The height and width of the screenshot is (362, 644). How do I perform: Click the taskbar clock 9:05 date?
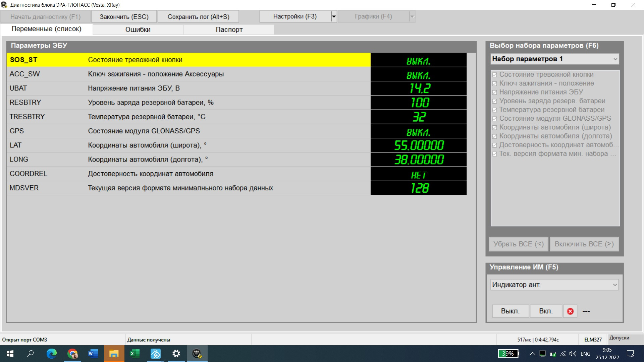pyautogui.click(x=607, y=354)
